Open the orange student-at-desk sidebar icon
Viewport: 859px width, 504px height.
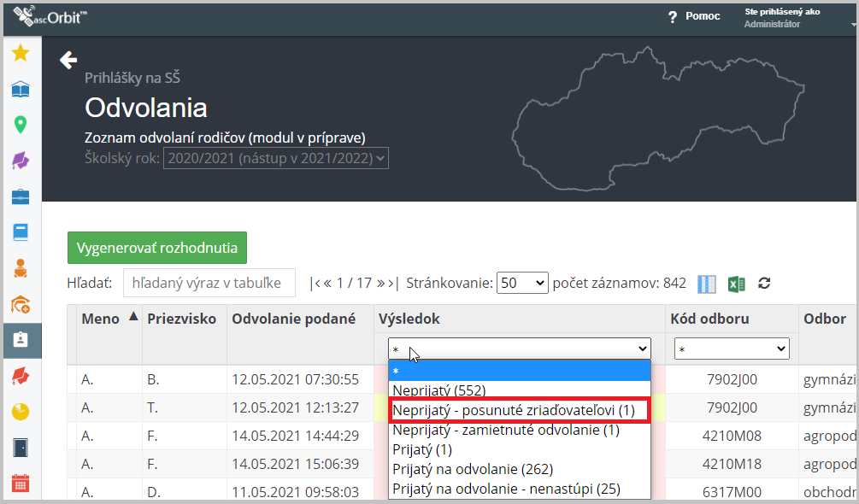(21, 268)
